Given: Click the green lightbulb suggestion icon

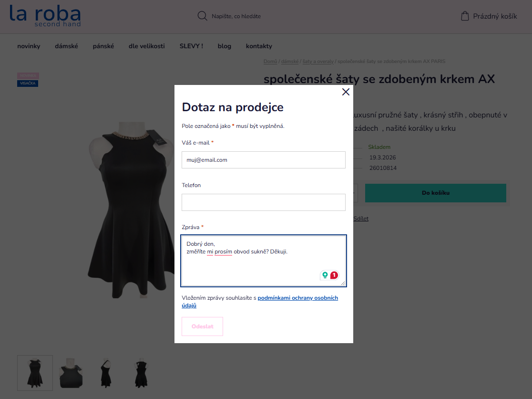Looking at the screenshot, I should coord(325,275).
